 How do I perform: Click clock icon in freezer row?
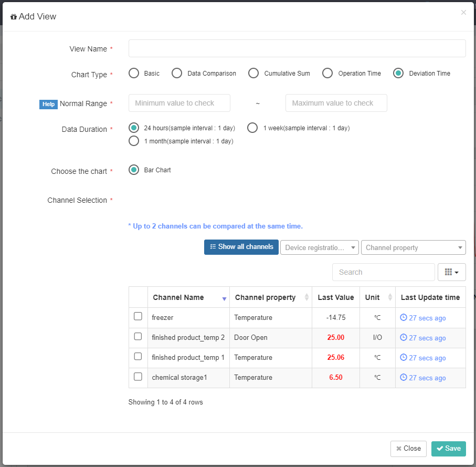click(x=403, y=317)
